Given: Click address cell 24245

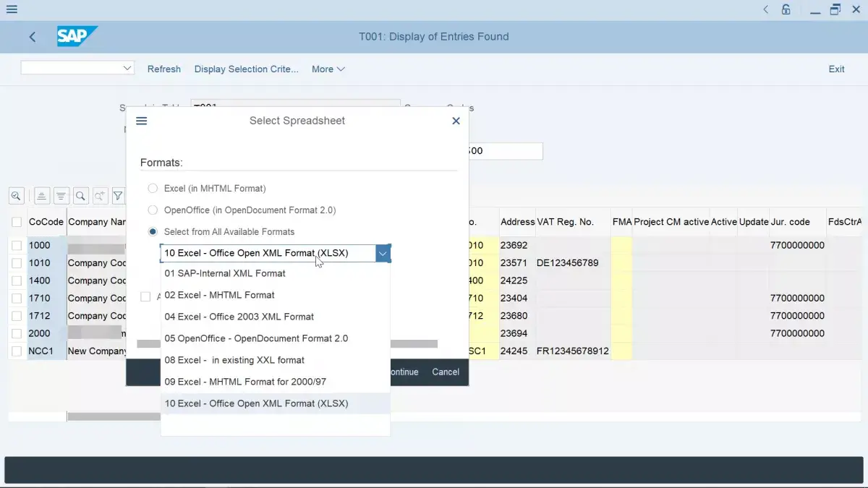Looking at the screenshot, I should 517,351.
